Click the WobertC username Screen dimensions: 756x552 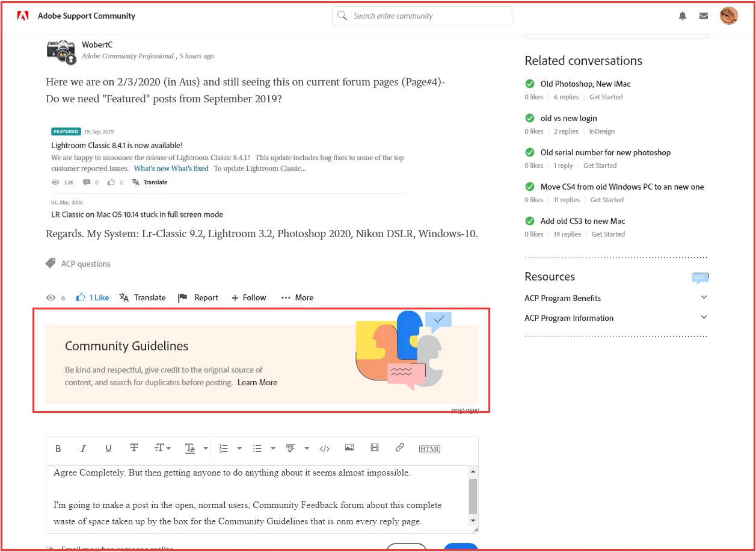tap(97, 45)
